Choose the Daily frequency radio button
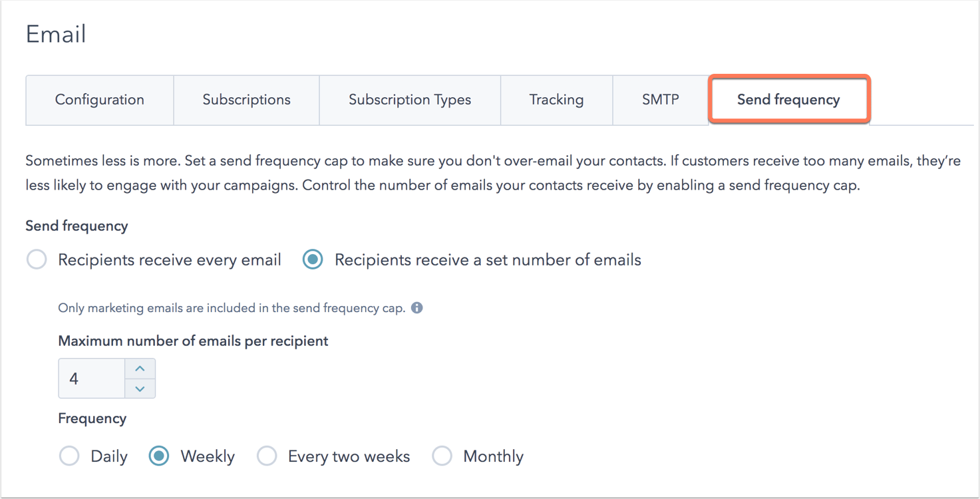The height and width of the screenshot is (499, 980). tap(69, 456)
